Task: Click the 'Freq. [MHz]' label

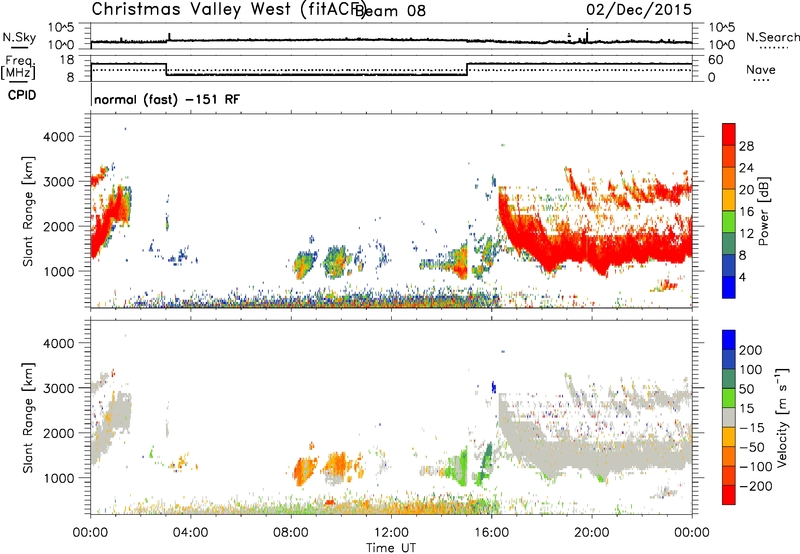Action: coord(18,68)
